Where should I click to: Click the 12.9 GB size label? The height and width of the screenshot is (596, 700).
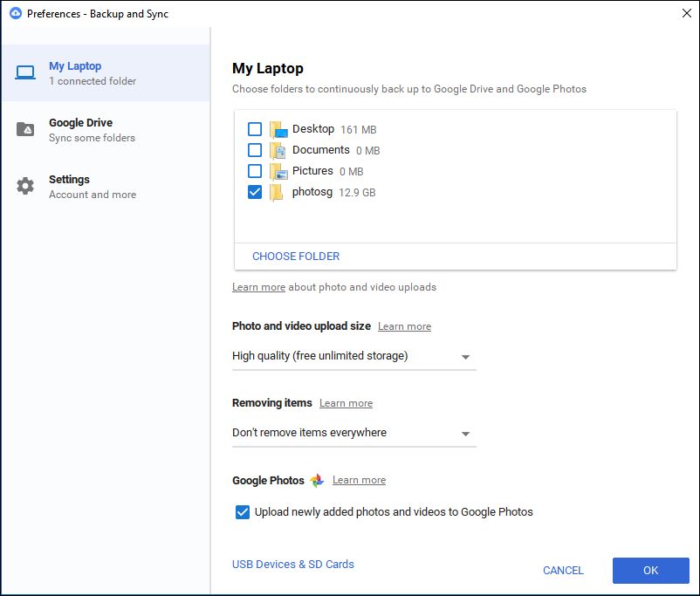pos(357,193)
